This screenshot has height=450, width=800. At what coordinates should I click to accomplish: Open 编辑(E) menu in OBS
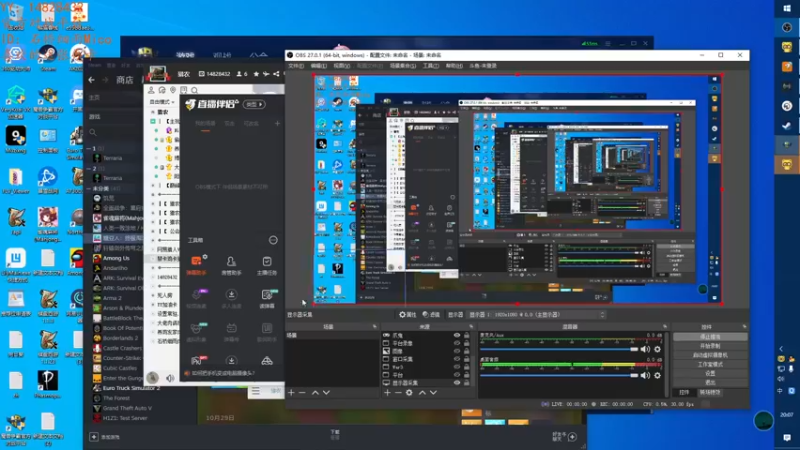coord(318,66)
